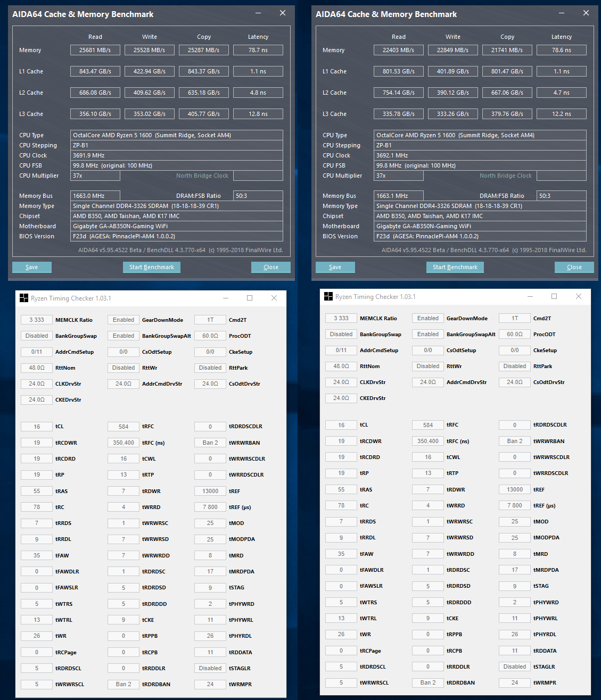601x700 pixels.
Task: Click tWR value 26 in right checker
Action: coord(341,634)
